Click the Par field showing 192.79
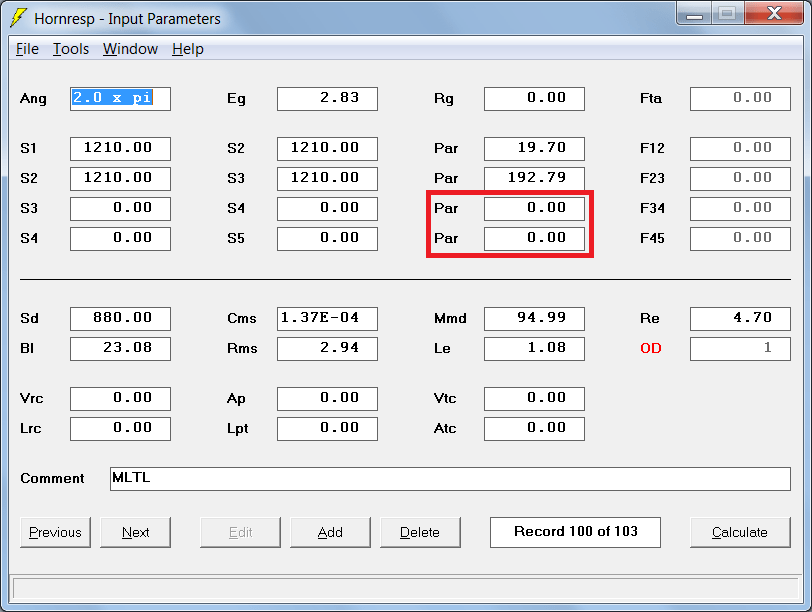This screenshot has height=612, width=812. coord(534,179)
